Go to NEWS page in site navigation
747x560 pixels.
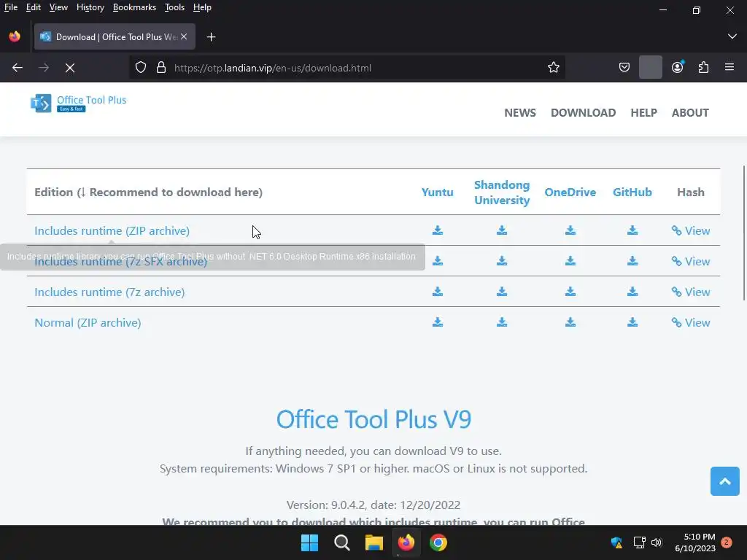pos(519,112)
